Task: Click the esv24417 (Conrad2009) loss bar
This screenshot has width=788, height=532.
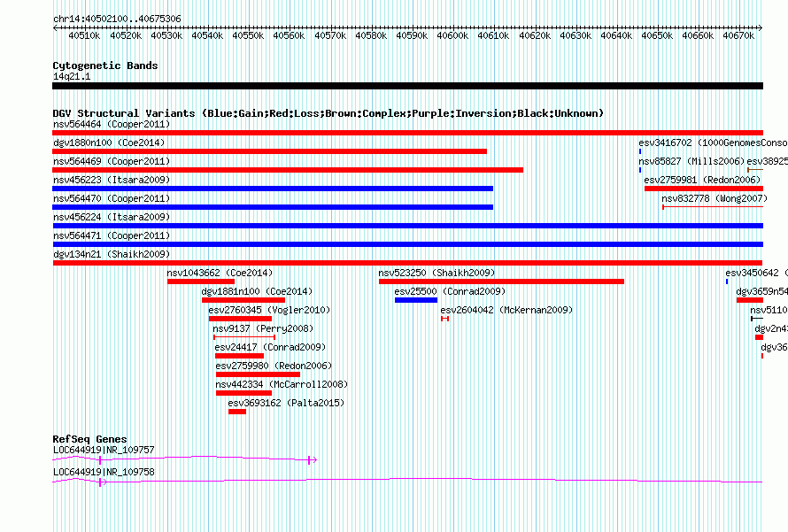Action: coord(239,356)
